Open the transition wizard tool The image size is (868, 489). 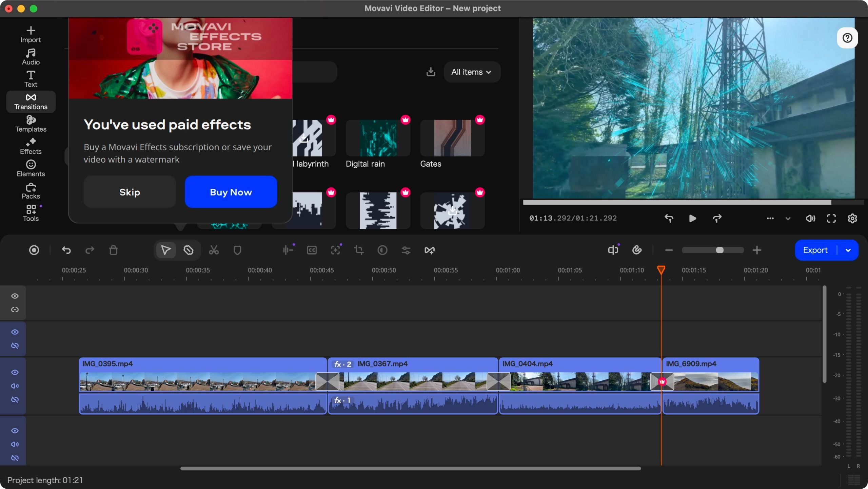[x=429, y=250]
